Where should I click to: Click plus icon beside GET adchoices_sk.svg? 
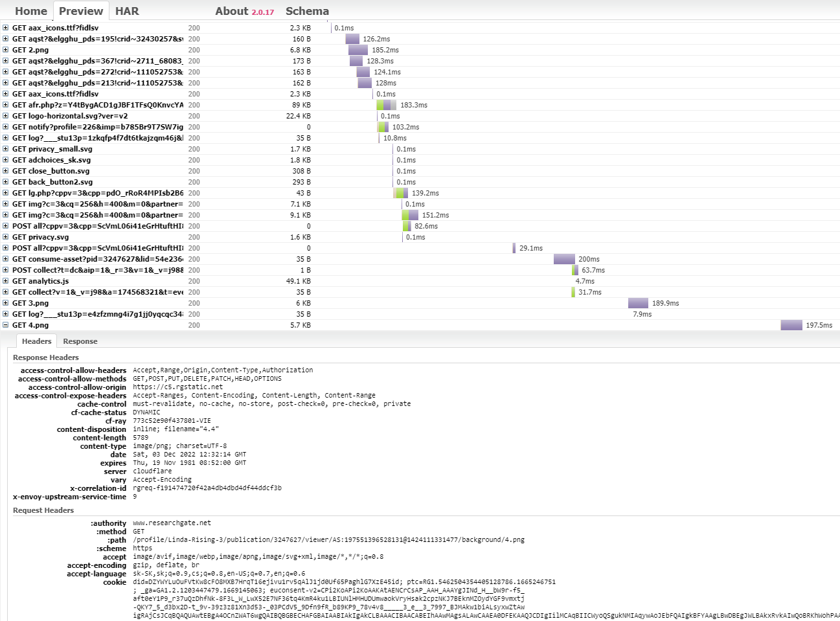click(6, 160)
